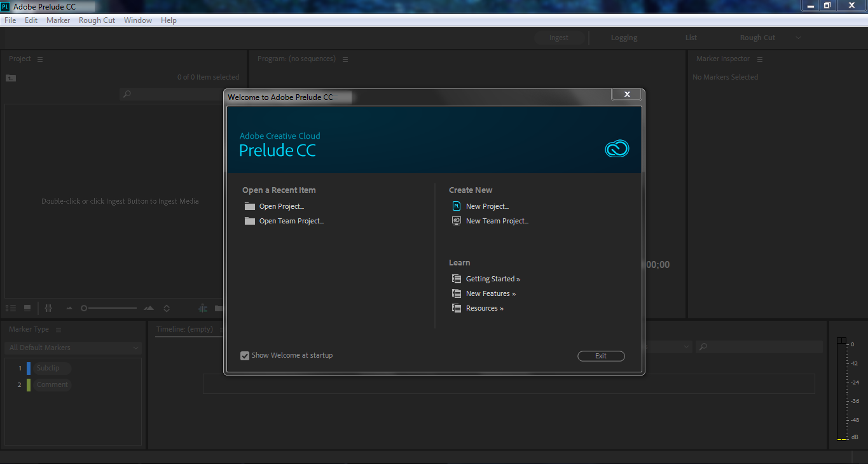This screenshot has height=464, width=868.
Task: Click the Project panel tab label
Action: [20, 59]
